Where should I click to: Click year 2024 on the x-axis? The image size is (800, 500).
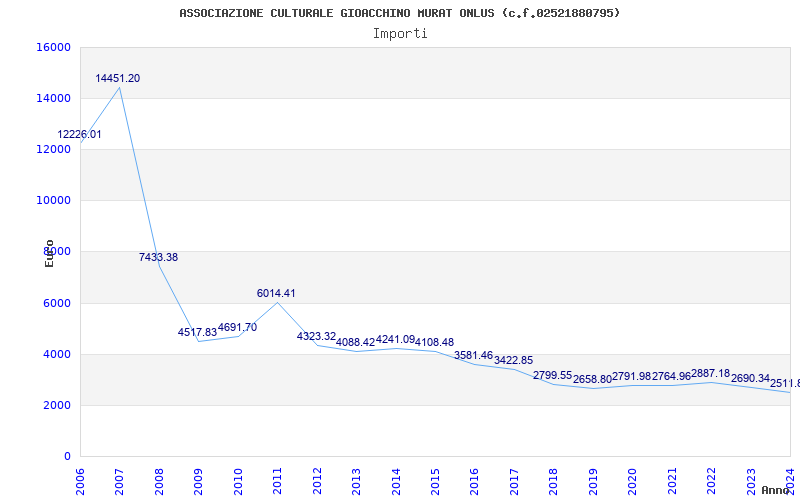(790, 481)
